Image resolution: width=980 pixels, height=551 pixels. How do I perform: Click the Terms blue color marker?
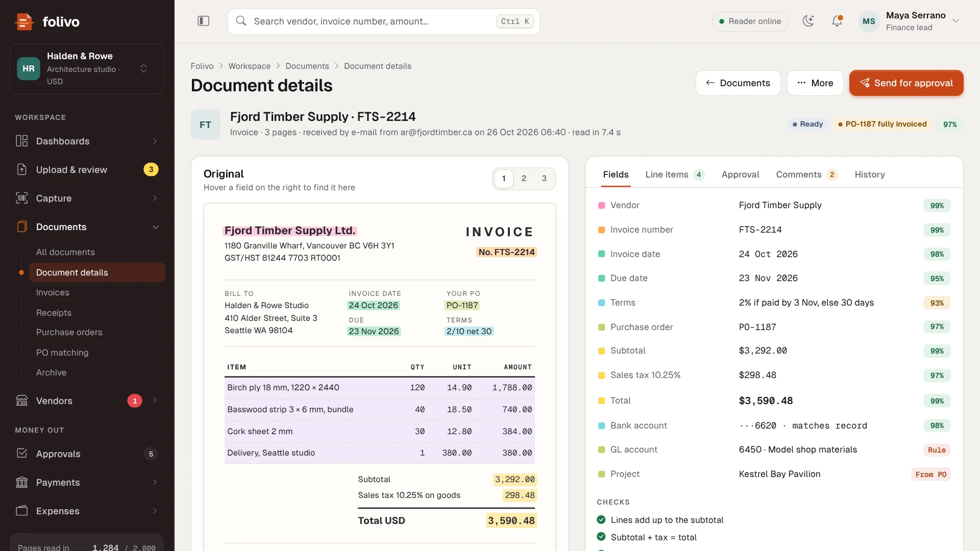click(601, 303)
